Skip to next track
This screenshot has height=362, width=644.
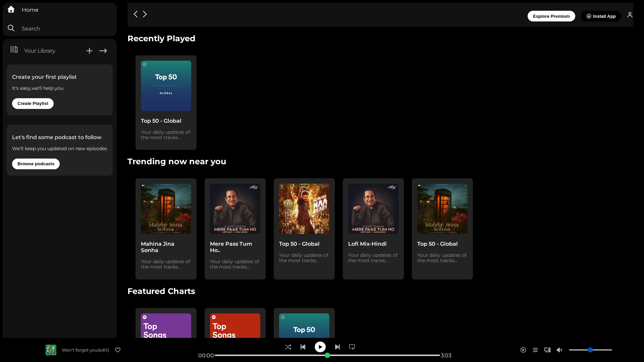pyautogui.click(x=337, y=347)
